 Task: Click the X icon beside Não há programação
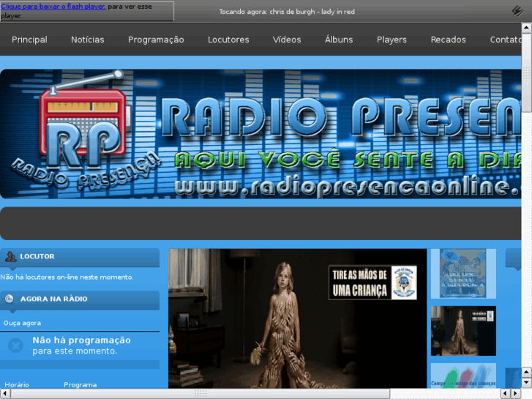15,346
